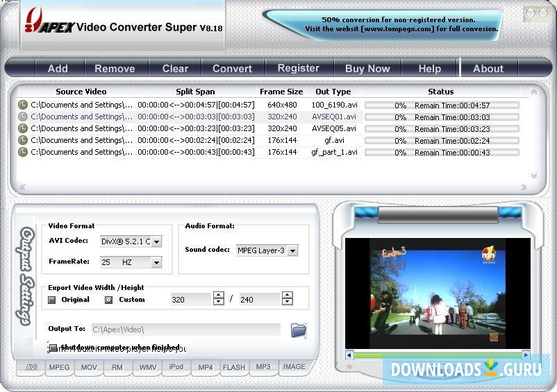Increase the export width value

[219, 295]
